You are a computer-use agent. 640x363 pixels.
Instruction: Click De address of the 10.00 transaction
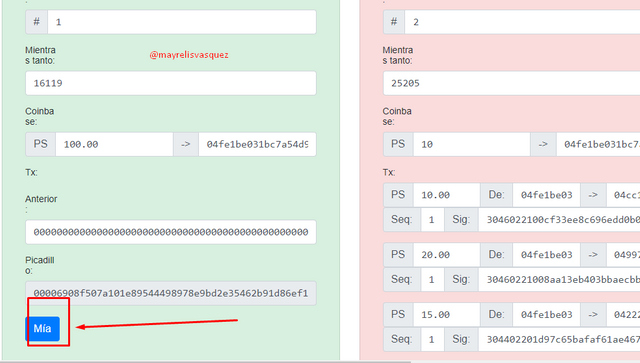[547, 195]
